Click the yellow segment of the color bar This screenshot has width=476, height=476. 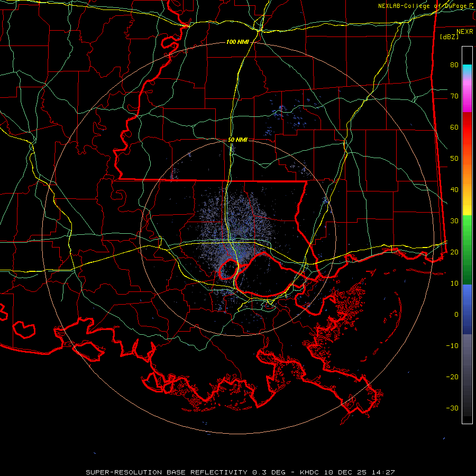(467, 206)
